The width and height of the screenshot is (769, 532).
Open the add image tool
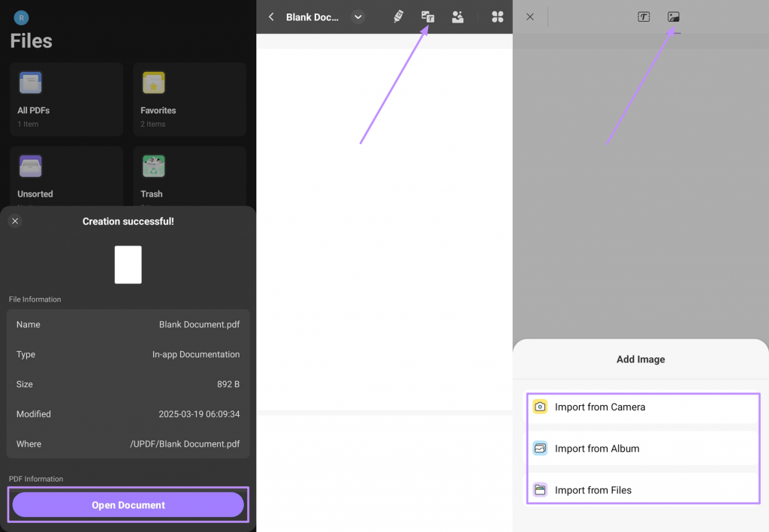(673, 16)
